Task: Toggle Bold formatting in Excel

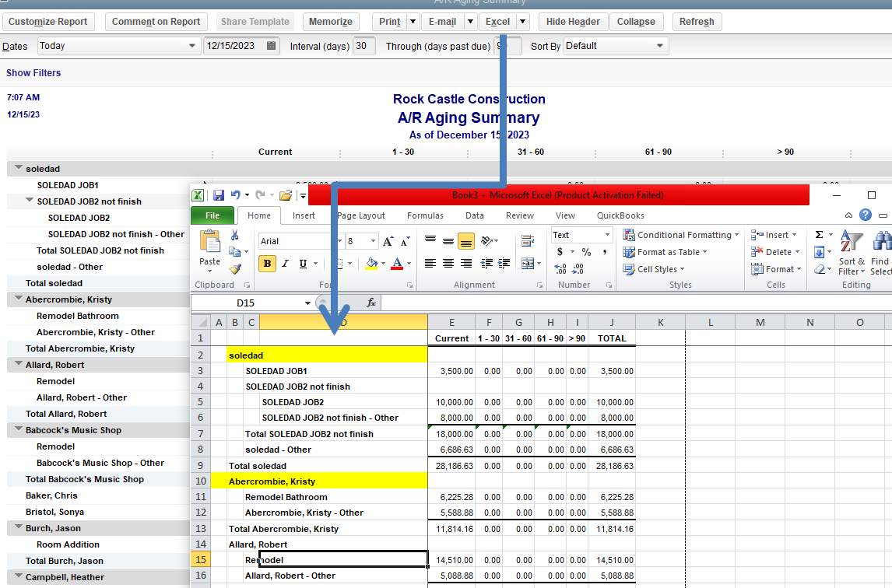Action: [267, 264]
